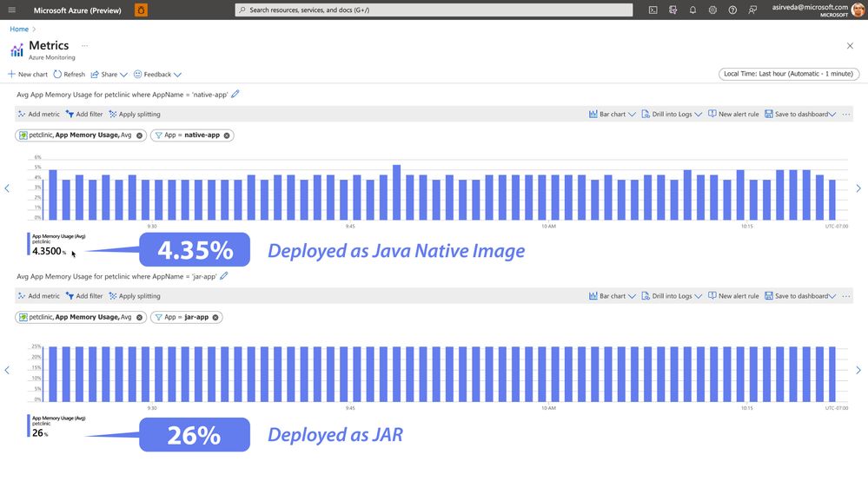868x488 pixels.
Task: Open the Bar chart type dropdown on the jar-app chart
Action: 612,296
